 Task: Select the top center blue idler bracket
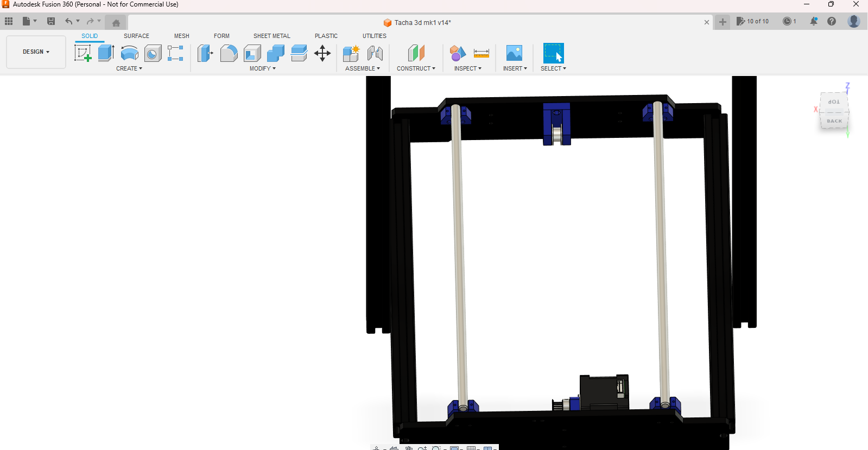coord(556,124)
